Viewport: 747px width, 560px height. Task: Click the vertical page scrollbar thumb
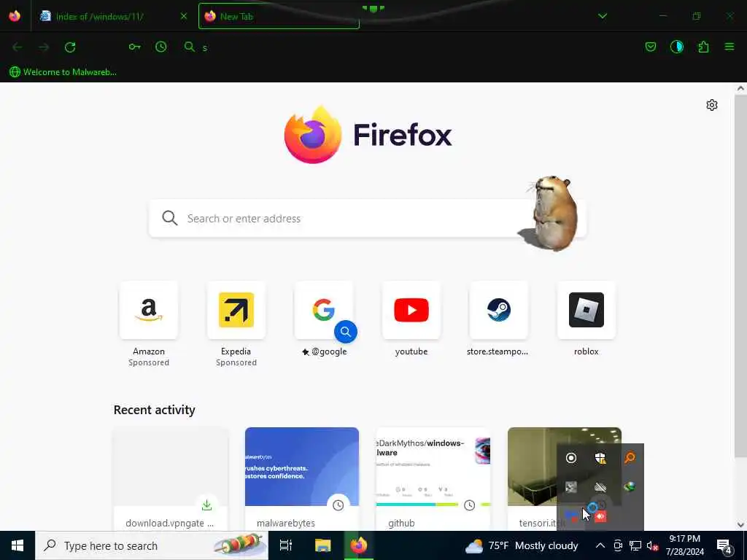[x=740, y=276]
